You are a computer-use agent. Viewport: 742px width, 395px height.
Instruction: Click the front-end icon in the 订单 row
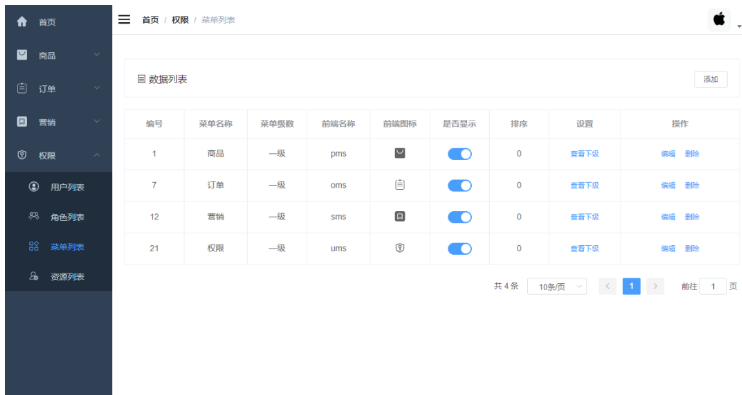point(400,184)
